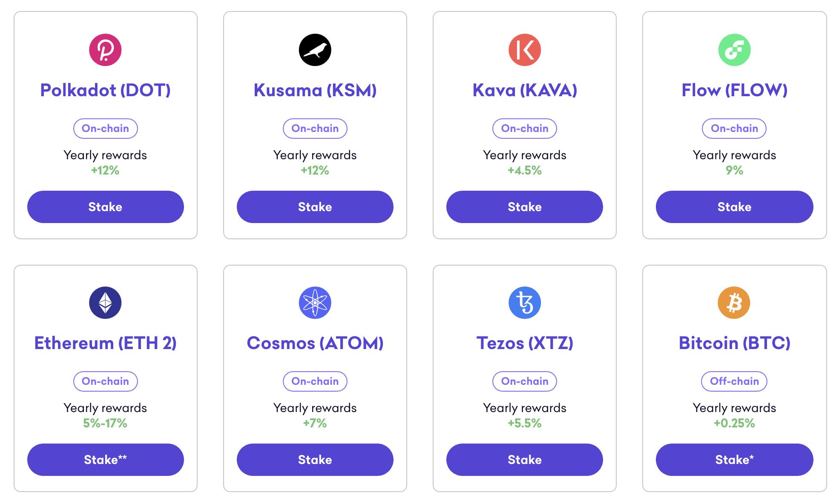Screen dimensions: 839x504
Task: Stake Cosmos (ATOM)
Action: coord(315,460)
